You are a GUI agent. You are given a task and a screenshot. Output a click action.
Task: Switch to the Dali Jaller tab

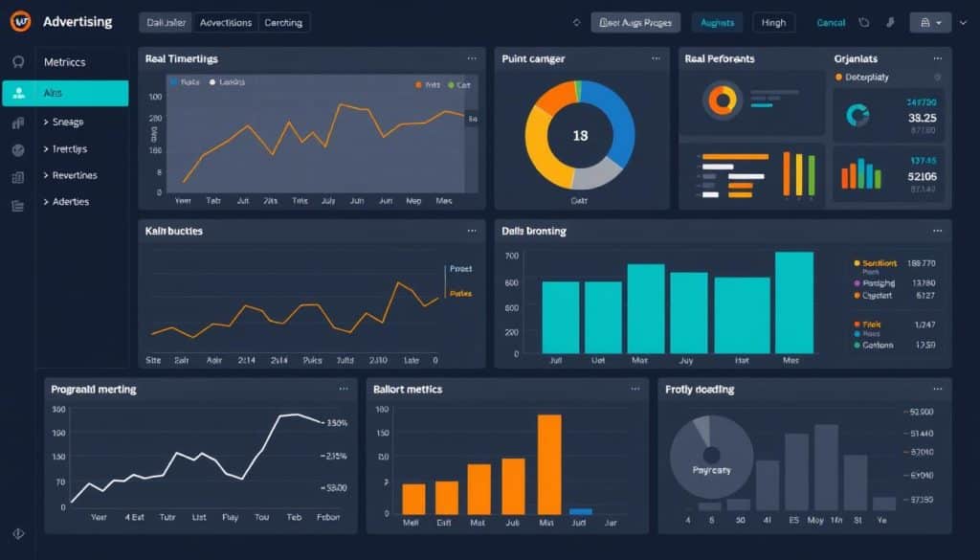pyautogui.click(x=167, y=23)
